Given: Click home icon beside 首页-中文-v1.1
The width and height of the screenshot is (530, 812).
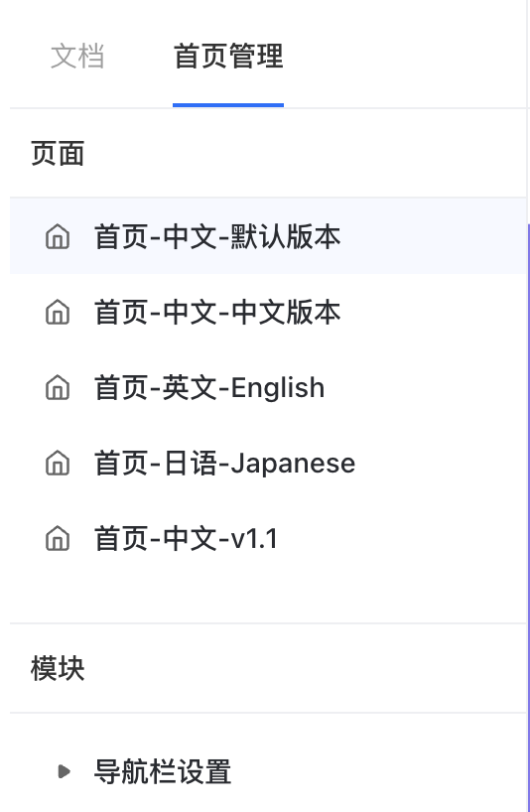Looking at the screenshot, I should (x=58, y=538).
